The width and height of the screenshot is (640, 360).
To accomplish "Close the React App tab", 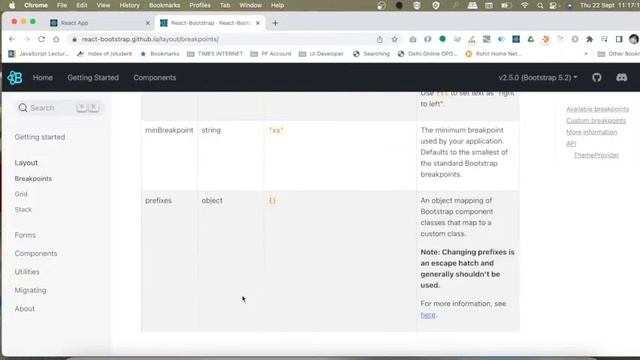I will coord(148,23).
